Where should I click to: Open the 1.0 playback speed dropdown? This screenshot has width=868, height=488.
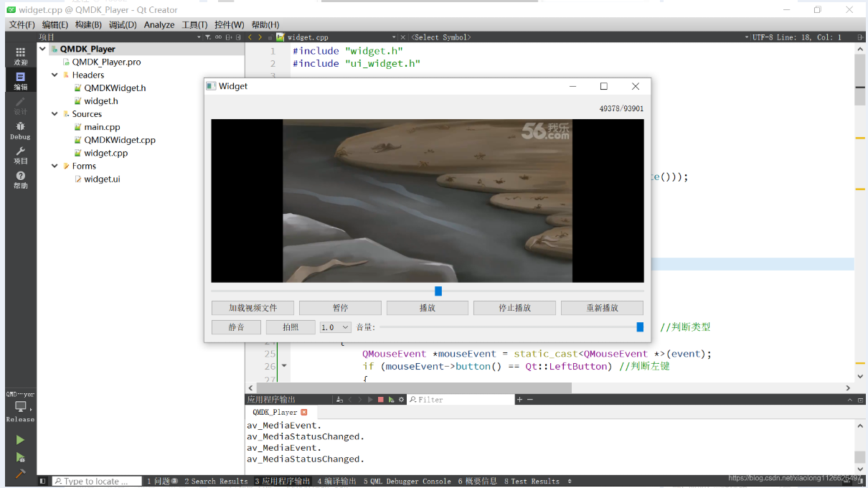point(335,327)
